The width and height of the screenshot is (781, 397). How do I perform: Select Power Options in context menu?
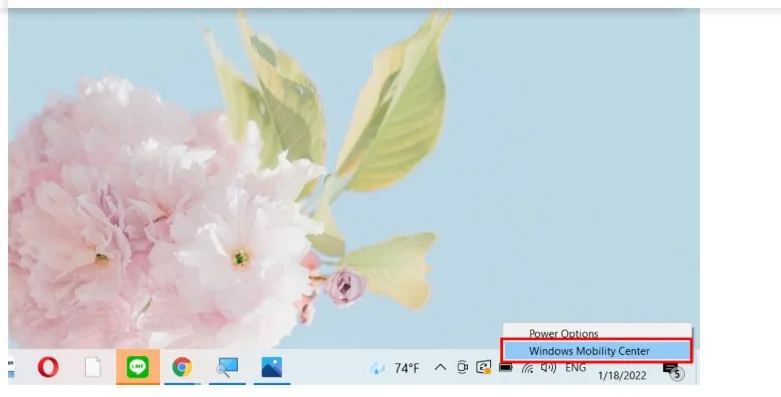564,333
